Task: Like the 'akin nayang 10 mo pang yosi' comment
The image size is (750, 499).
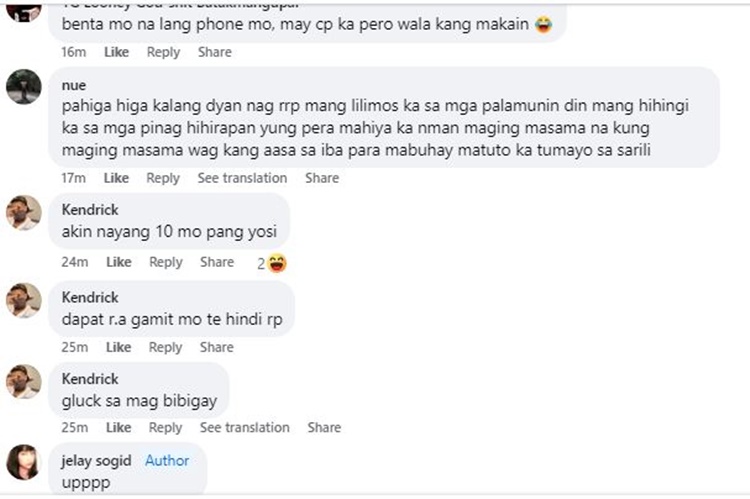Action: (x=119, y=262)
